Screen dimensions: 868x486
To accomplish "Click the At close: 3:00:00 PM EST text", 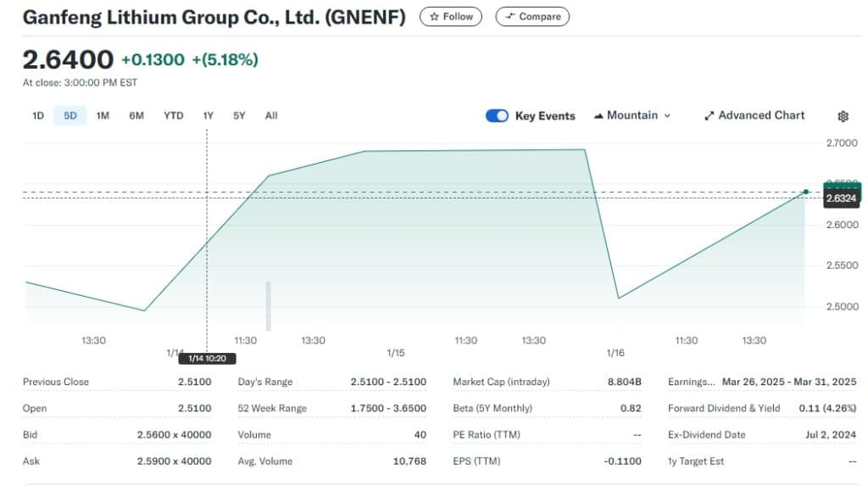I will (80, 82).
